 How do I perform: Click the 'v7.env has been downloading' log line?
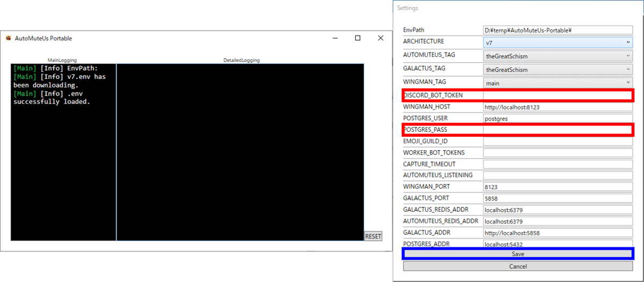(x=60, y=81)
